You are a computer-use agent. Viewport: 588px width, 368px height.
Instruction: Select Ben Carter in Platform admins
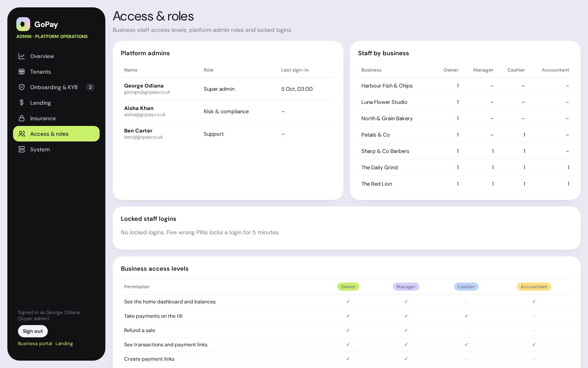tap(228, 134)
